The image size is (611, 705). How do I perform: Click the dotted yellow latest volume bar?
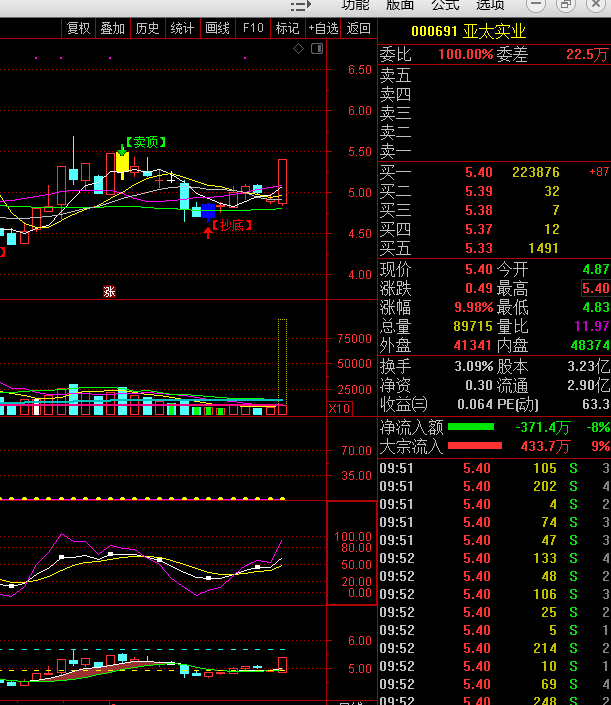[282, 362]
